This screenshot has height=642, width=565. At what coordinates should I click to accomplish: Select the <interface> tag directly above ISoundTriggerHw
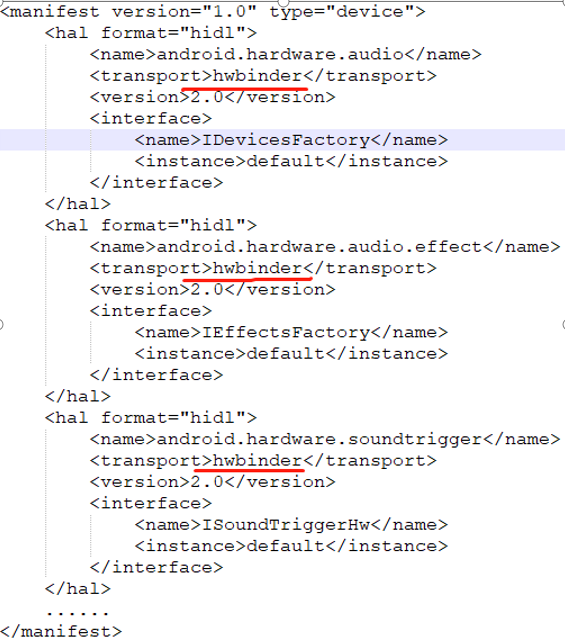[151, 504]
